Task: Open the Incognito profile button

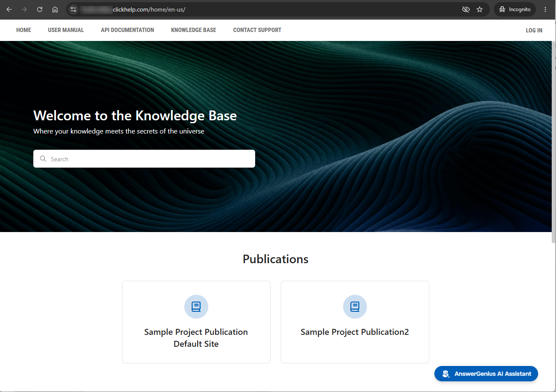Action: (515, 9)
